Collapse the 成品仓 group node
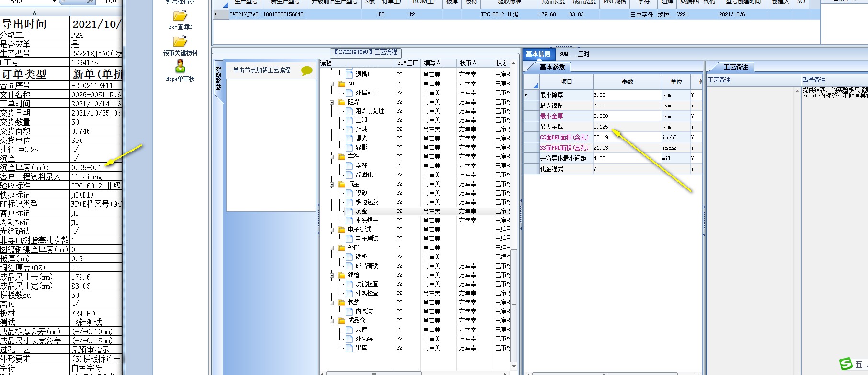868x375 pixels. point(332,320)
